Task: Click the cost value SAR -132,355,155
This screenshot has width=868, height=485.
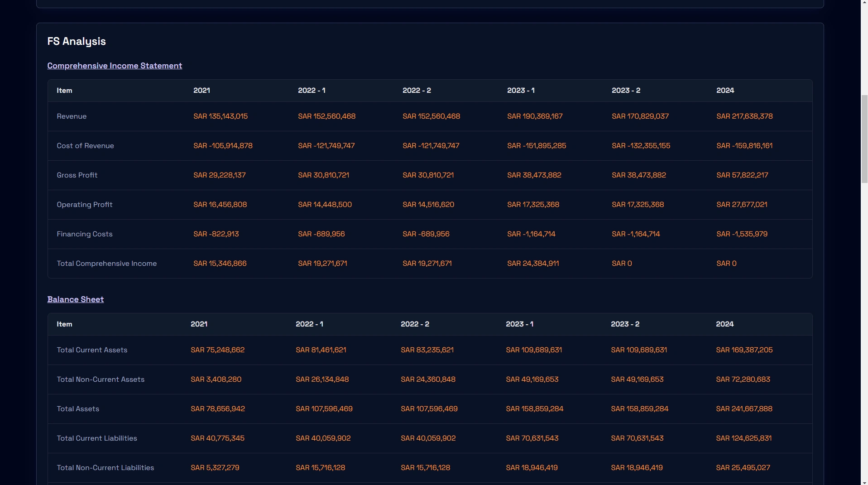Action: [641, 146]
